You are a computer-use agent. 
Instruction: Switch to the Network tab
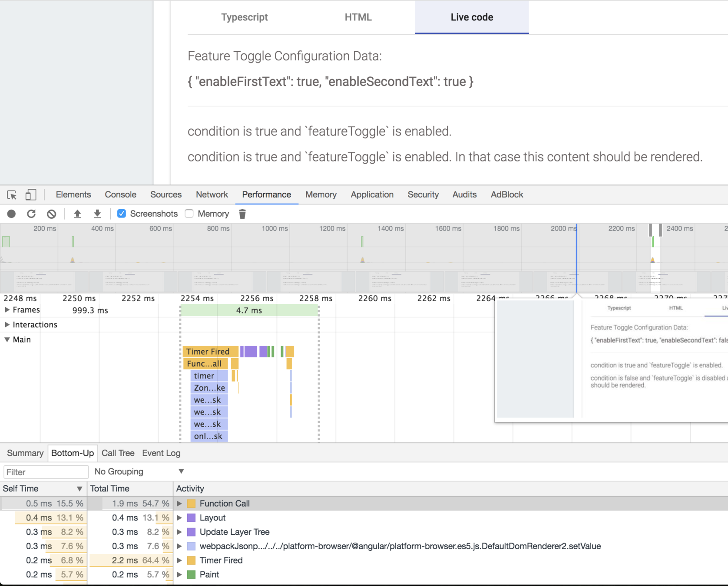[212, 195]
